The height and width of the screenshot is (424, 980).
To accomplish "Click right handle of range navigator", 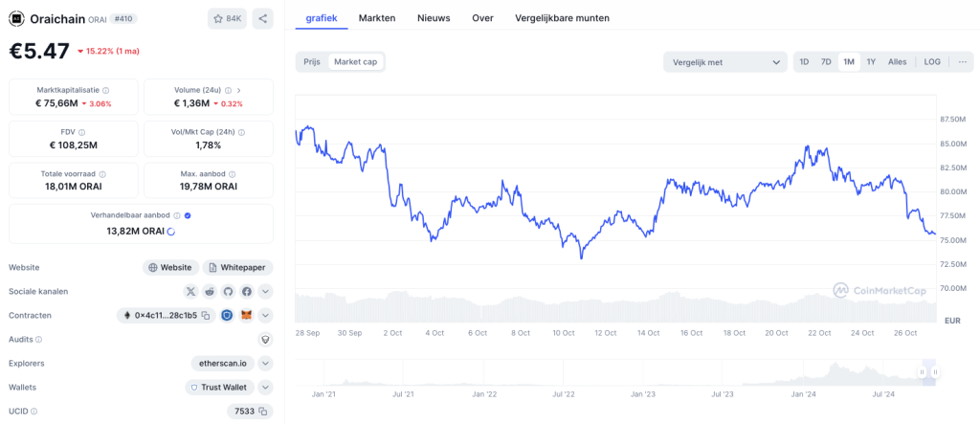I will 935,372.
